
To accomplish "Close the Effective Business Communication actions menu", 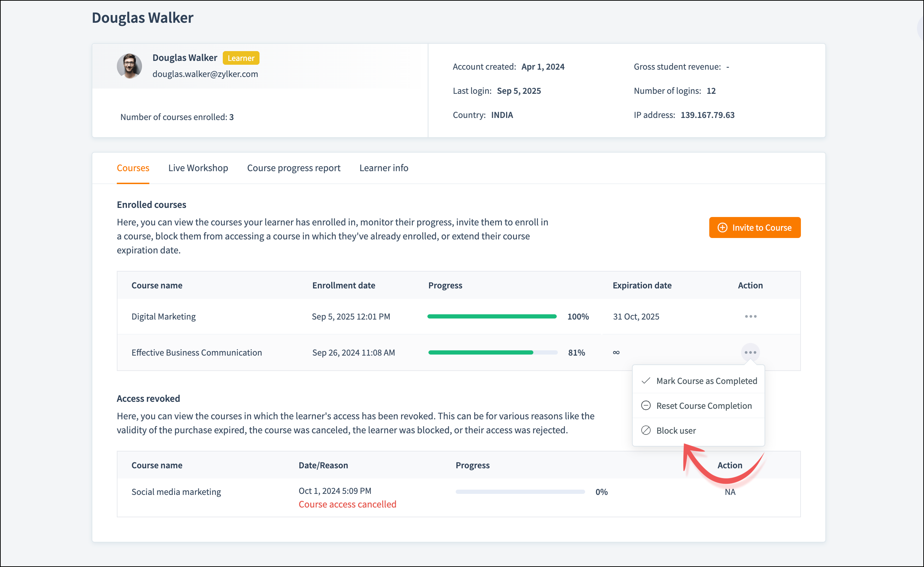I will [750, 352].
